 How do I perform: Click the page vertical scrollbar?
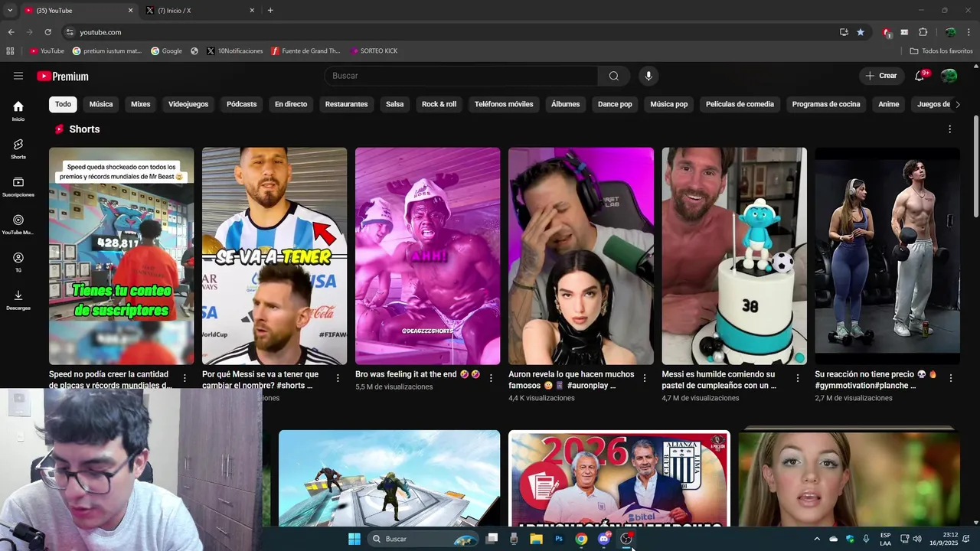point(975,165)
